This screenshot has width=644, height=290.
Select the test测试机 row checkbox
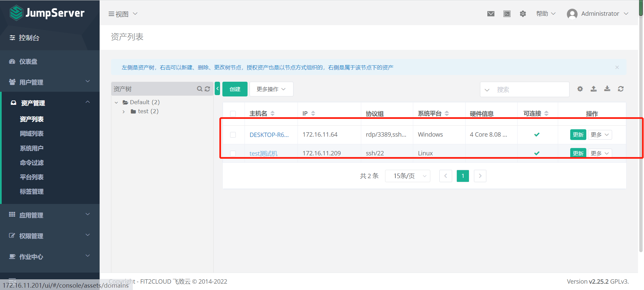click(233, 153)
